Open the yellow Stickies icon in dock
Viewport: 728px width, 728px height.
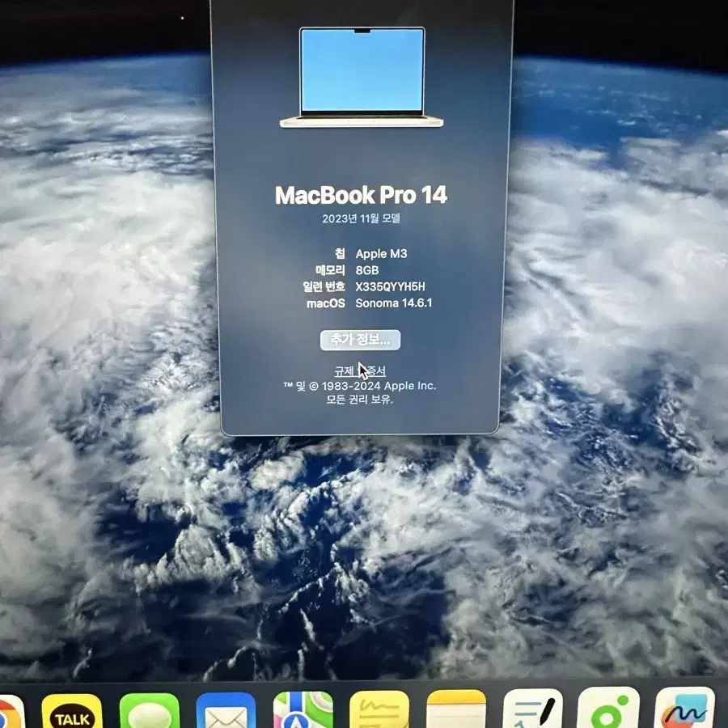(379, 709)
